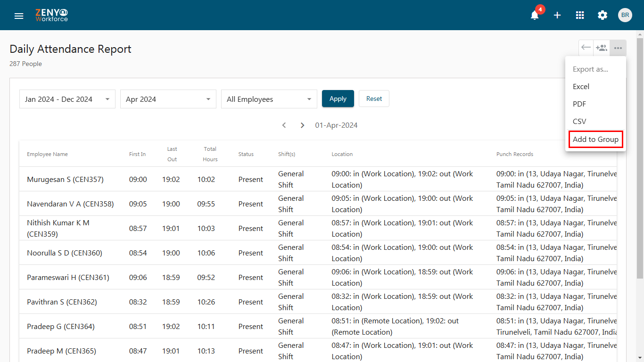Select employee Pradeep M (CEN365)

pos(61,351)
